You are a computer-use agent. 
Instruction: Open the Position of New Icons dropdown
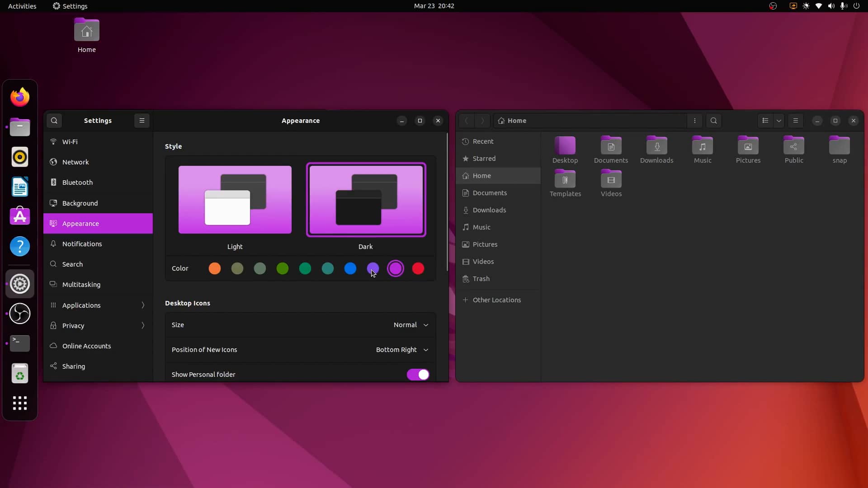point(401,349)
